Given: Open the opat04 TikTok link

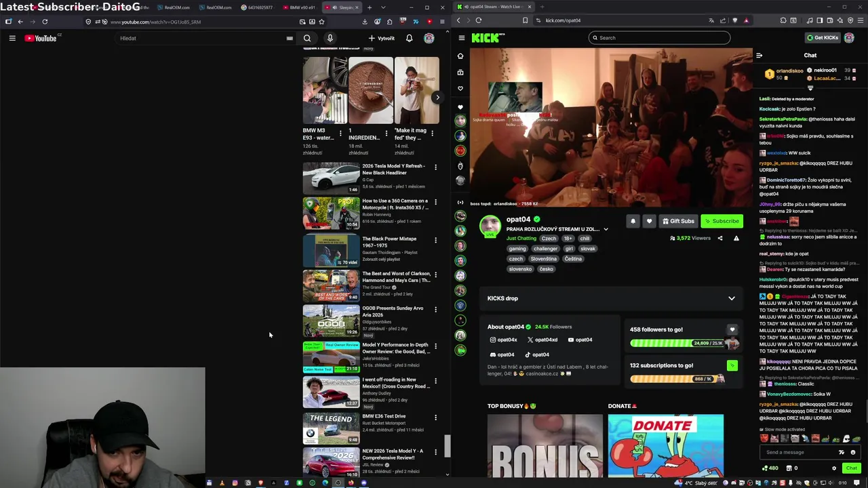Looking at the screenshot, I should tap(536, 354).
